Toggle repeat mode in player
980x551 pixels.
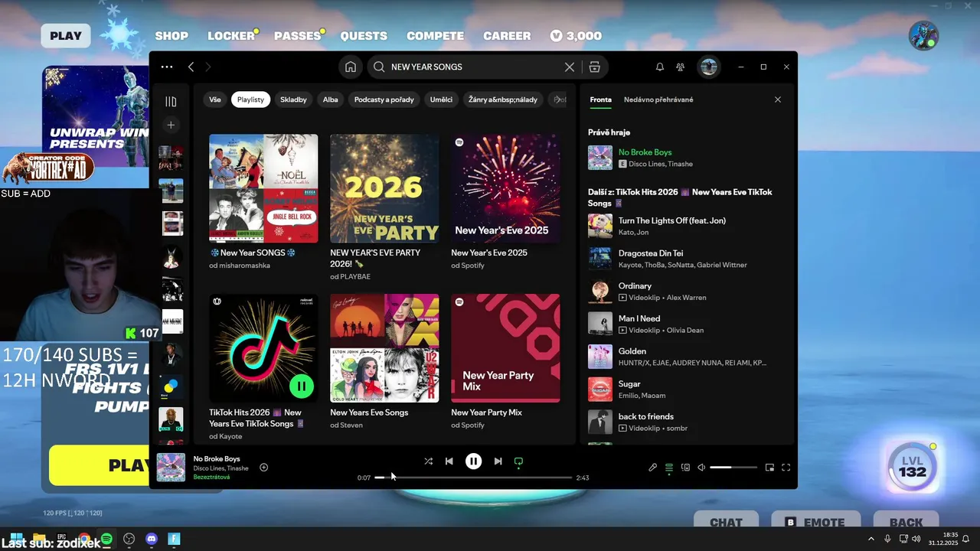tap(518, 461)
